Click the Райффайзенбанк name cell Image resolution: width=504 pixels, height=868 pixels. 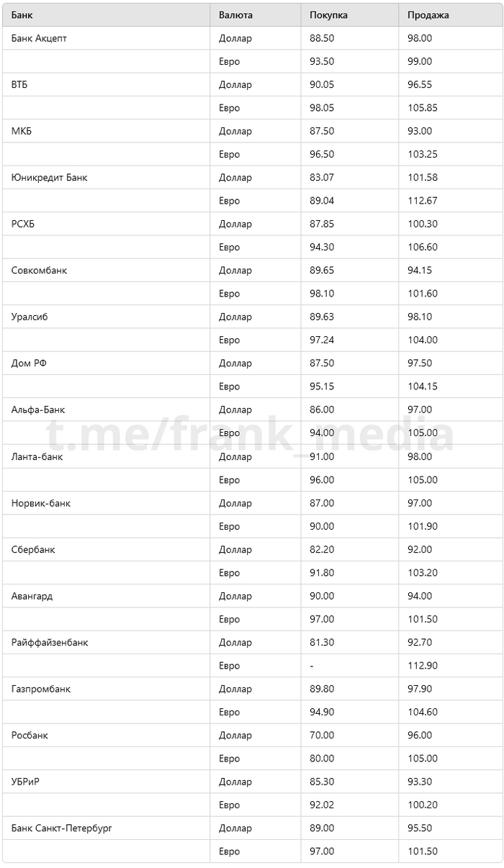[50, 642]
